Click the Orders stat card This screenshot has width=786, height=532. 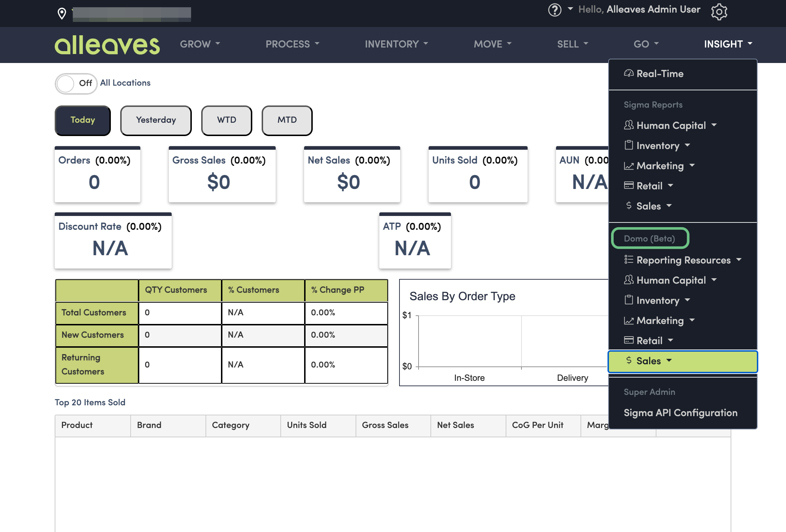point(98,174)
